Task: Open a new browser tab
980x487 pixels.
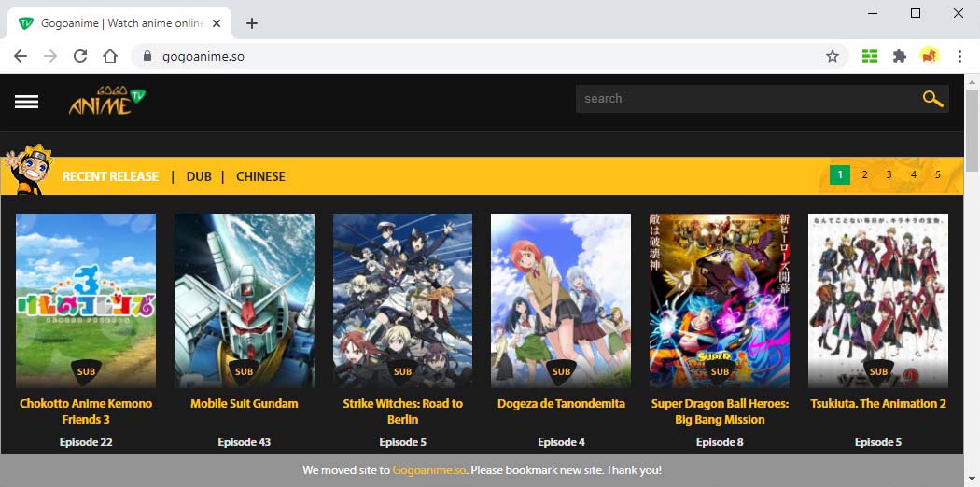Action: pos(251,23)
